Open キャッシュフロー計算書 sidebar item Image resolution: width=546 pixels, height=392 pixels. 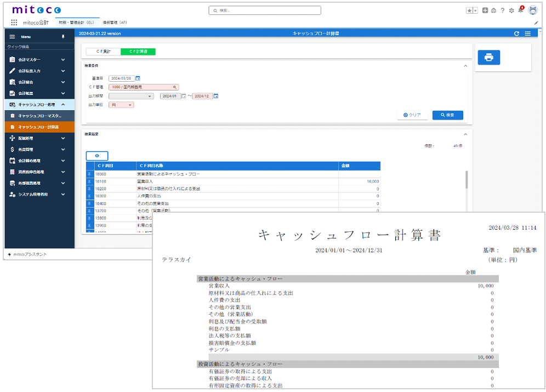[39, 127]
